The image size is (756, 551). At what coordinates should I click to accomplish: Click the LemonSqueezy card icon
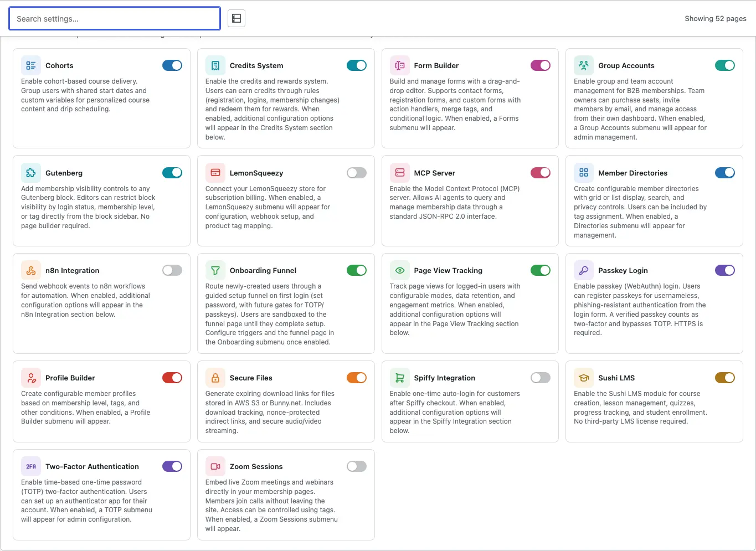coord(215,173)
